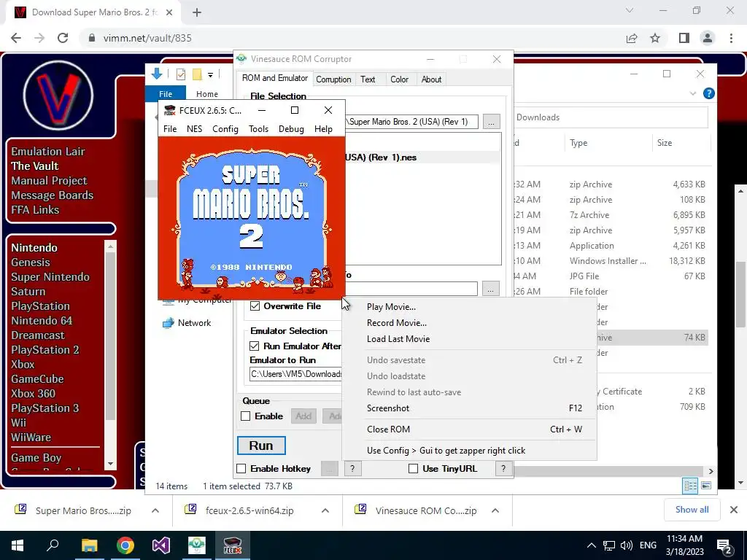Click the Explorer help question mark icon
The image size is (747, 560).
(x=709, y=93)
